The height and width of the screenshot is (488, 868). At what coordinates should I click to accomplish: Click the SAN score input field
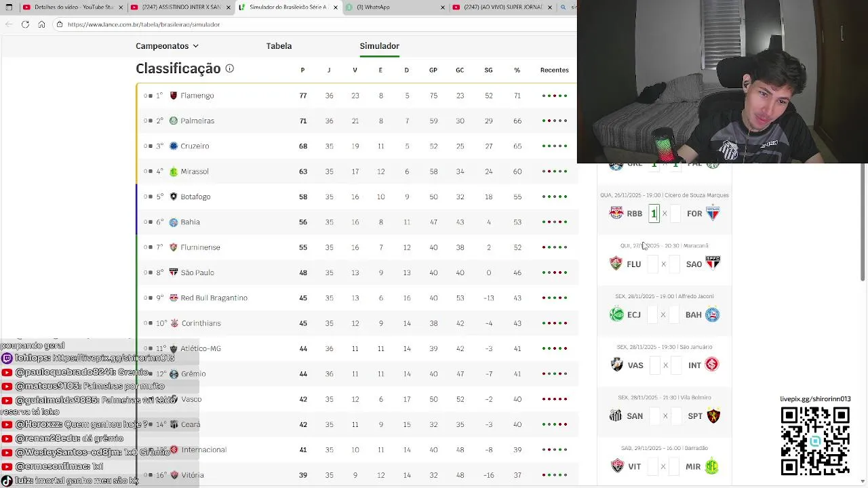click(x=654, y=416)
